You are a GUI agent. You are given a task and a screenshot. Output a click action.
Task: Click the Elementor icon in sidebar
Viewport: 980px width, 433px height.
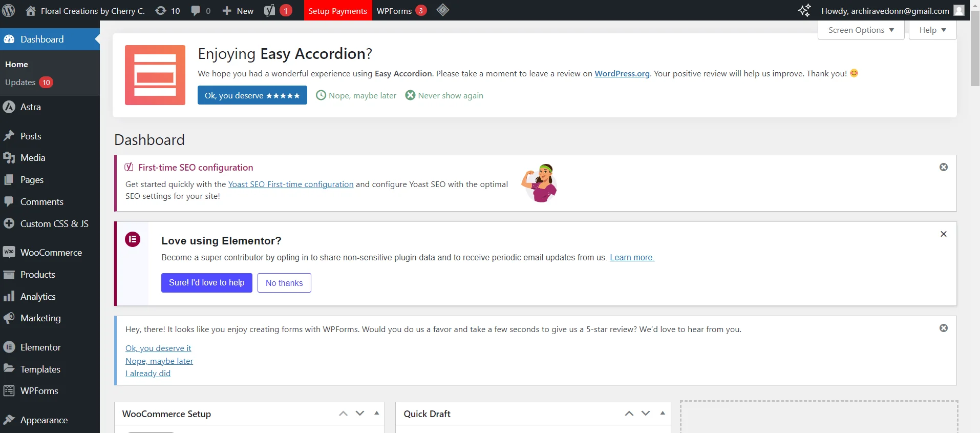click(9, 347)
